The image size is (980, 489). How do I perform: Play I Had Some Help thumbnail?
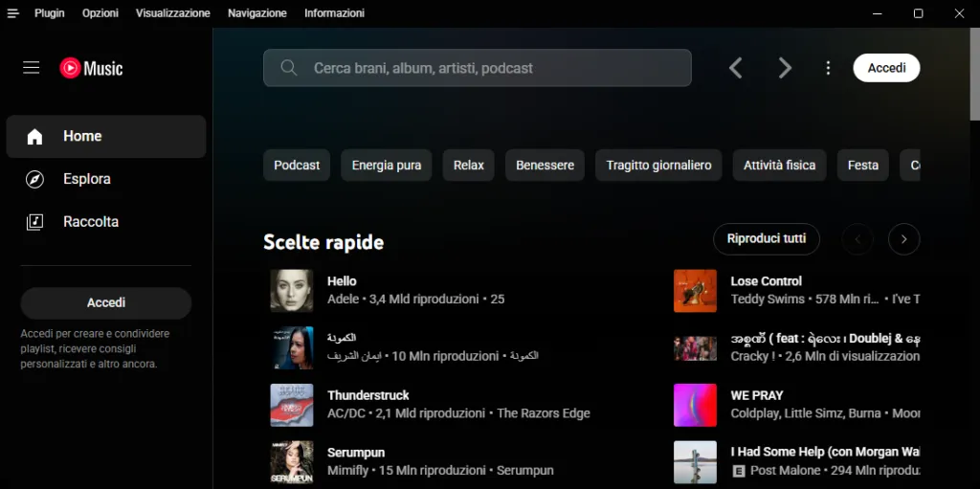(x=695, y=462)
